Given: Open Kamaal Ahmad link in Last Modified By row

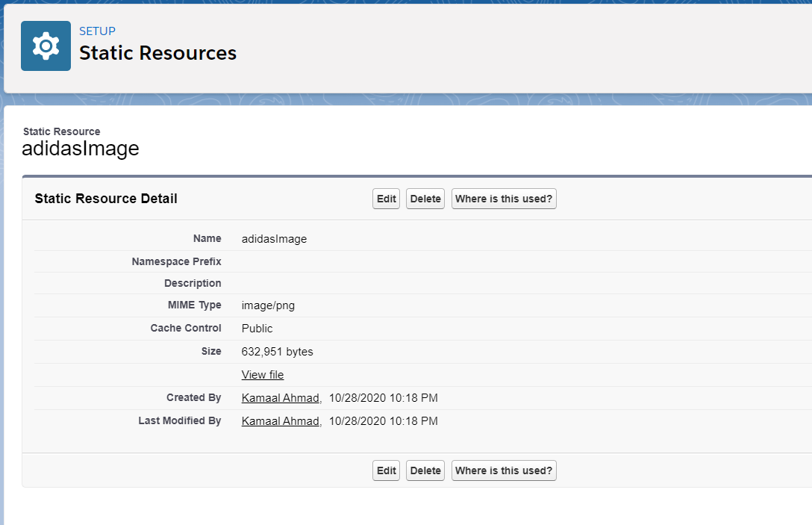Looking at the screenshot, I should coord(281,421).
